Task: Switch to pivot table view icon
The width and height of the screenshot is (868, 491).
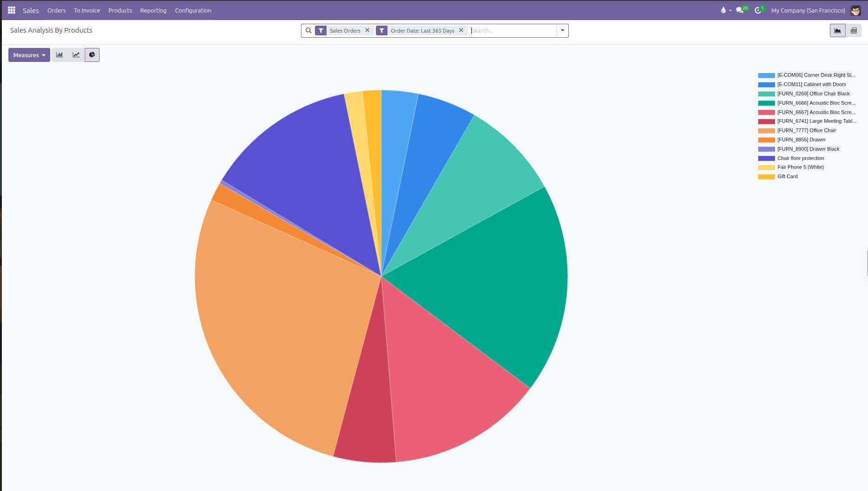Action: pos(854,31)
